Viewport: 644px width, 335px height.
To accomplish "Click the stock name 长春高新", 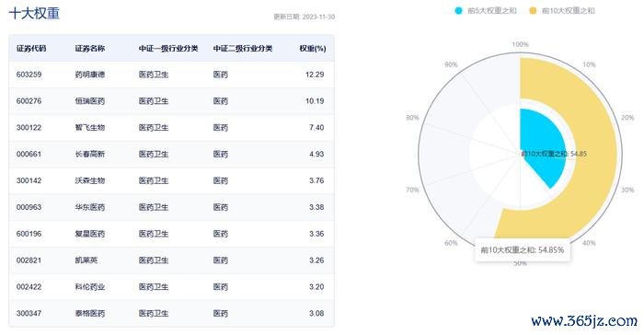I will click(x=89, y=154).
